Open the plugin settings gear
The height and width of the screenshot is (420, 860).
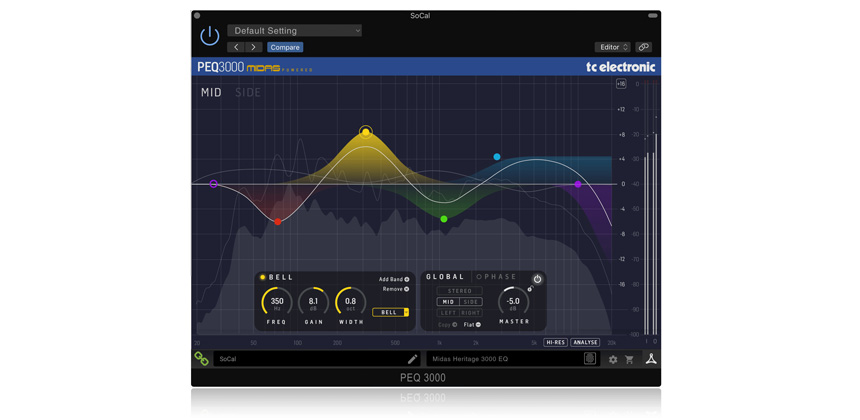point(613,360)
